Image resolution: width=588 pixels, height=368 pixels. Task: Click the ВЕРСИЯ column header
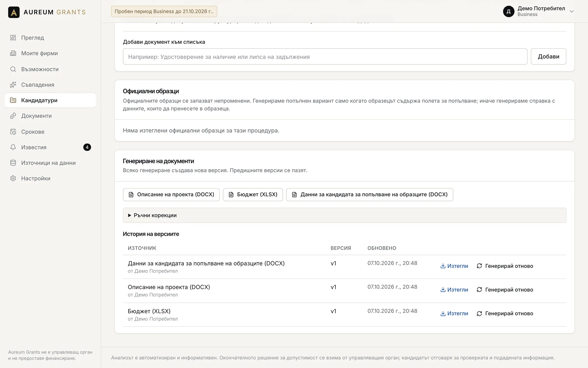click(341, 248)
